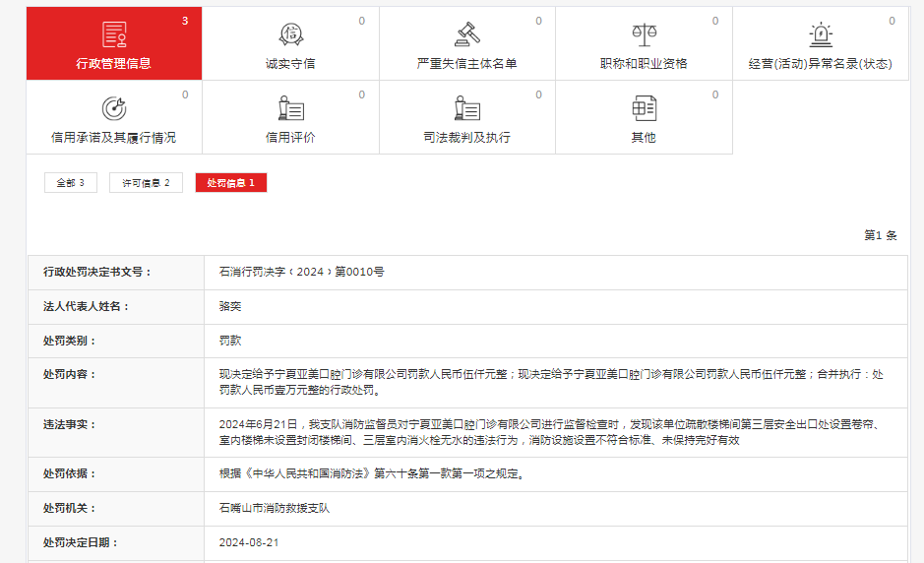Click the 处罚内容 penalty description text
924x563 pixels.
551,382
